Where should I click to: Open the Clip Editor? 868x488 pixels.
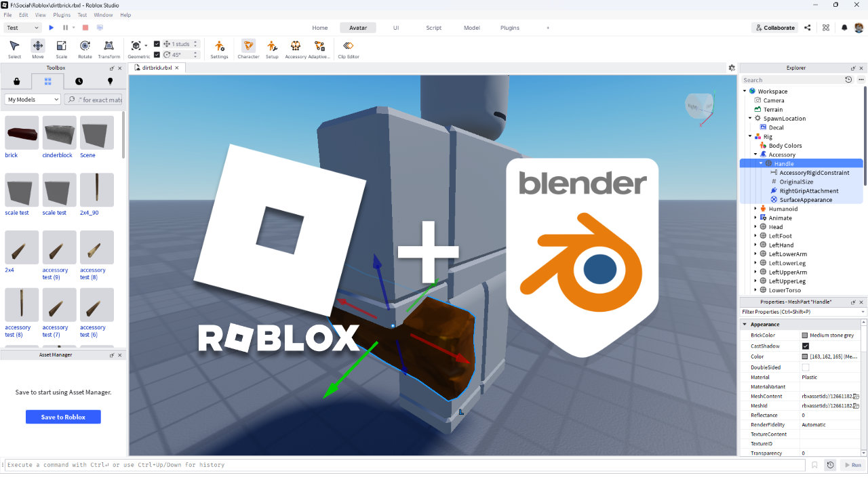pyautogui.click(x=349, y=49)
